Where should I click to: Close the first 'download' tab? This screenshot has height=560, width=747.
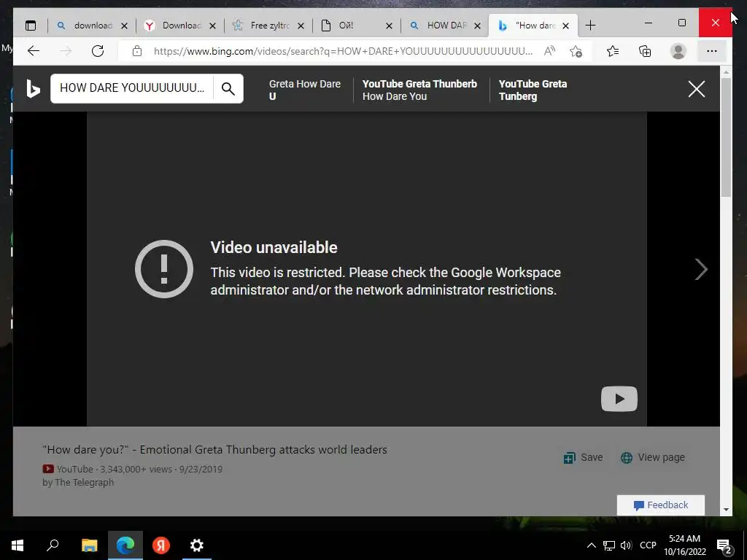124,26
